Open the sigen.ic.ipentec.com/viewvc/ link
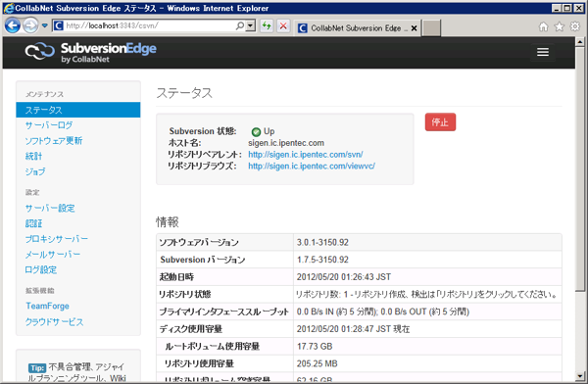The width and height of the screenshot is (588, 384). point(312,167)
